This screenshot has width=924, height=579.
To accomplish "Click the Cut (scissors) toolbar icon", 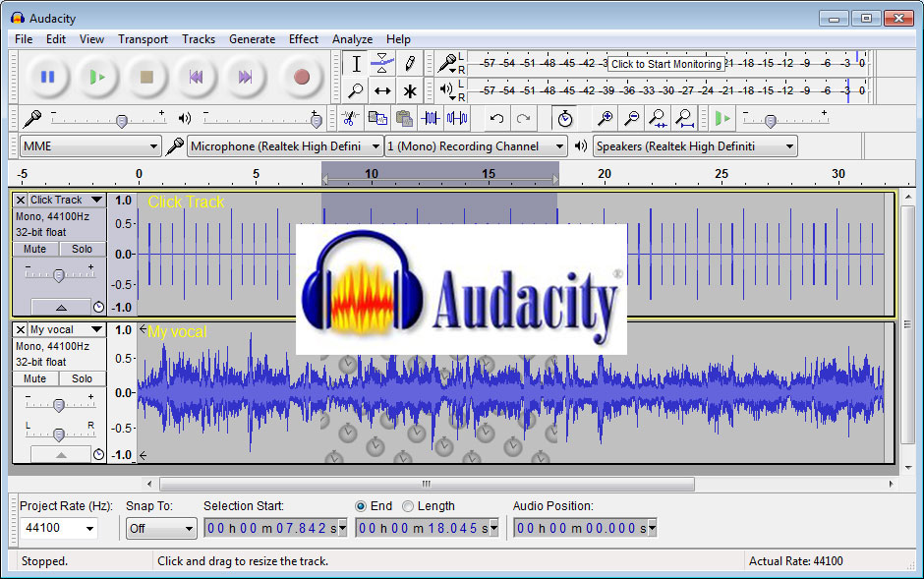I will (350, 118).
